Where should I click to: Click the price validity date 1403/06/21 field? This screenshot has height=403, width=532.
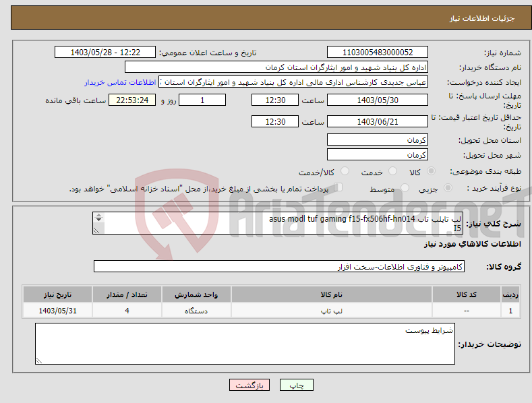click(x=378, y=121)
